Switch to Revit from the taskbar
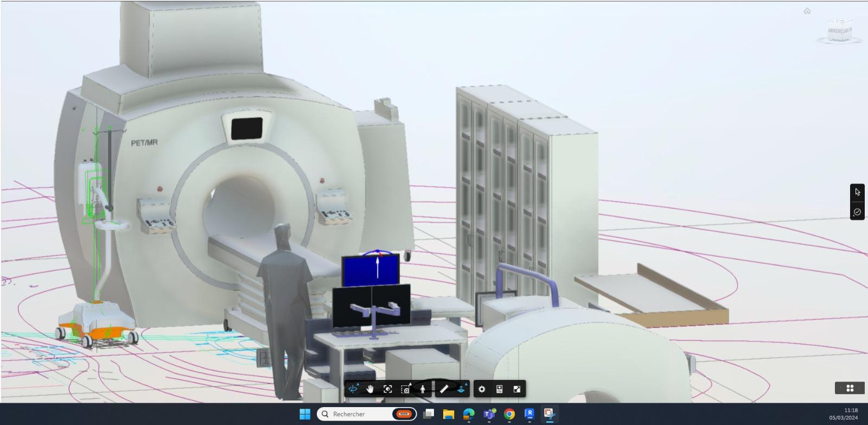 coord(529,414)
